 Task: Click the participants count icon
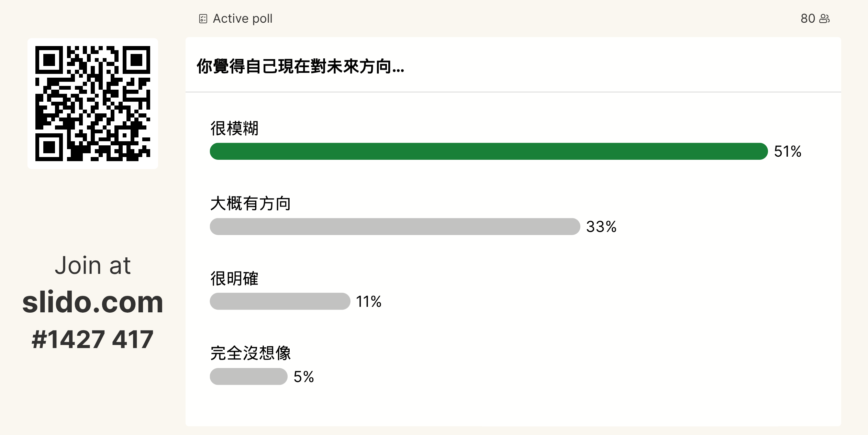pyautogui.click(x=824, y=19)
